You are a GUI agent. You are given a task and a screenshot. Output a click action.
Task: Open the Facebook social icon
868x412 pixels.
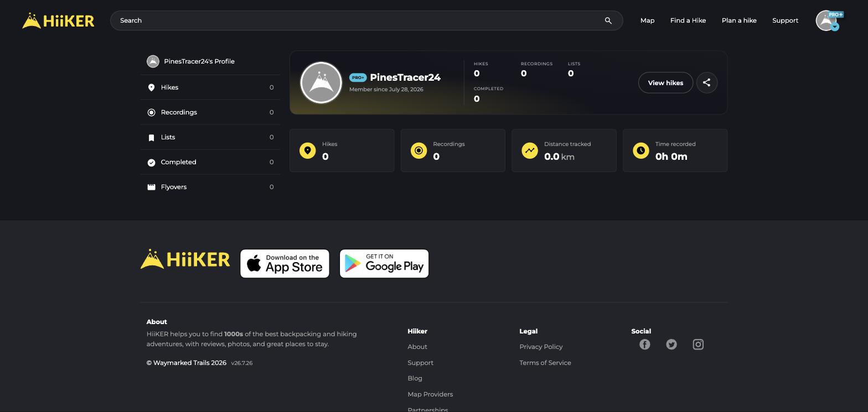[x=644, y=345]
